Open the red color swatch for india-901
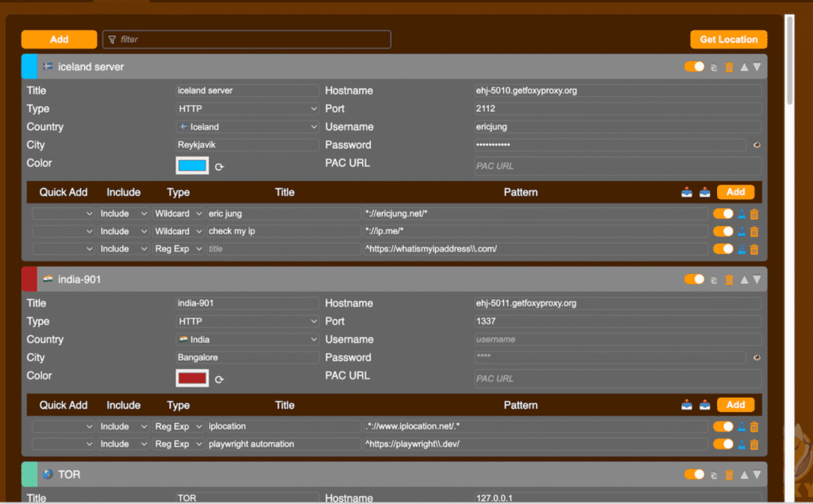This screenshot has width=813, height=504. coord(192,379)
